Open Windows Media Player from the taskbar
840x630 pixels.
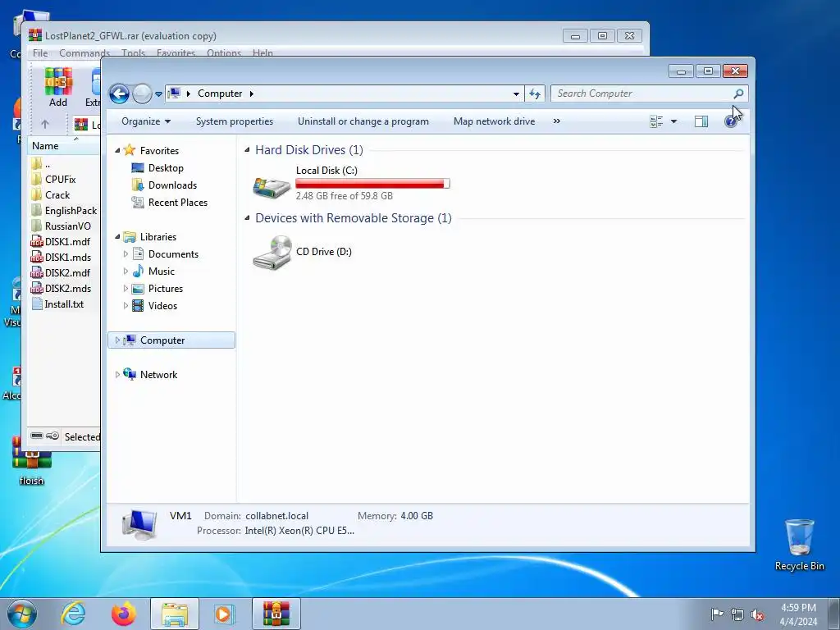[223, 614]
